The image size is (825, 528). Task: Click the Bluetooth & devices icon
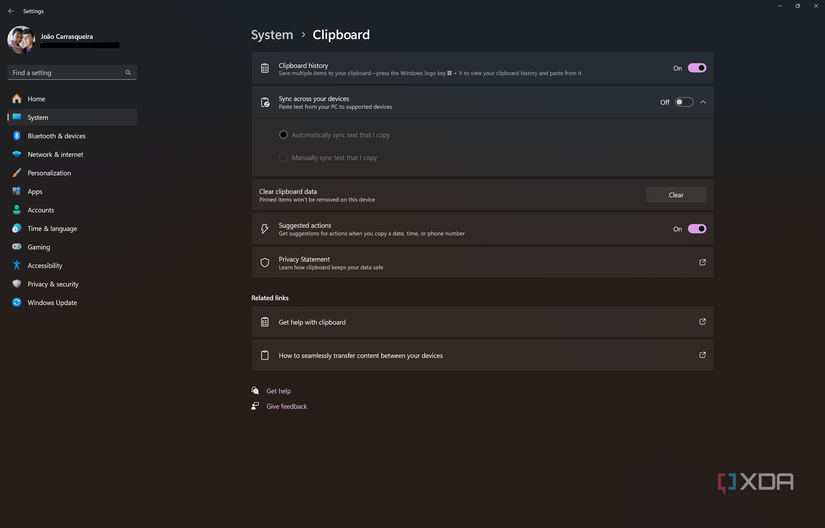coord(17,136)
